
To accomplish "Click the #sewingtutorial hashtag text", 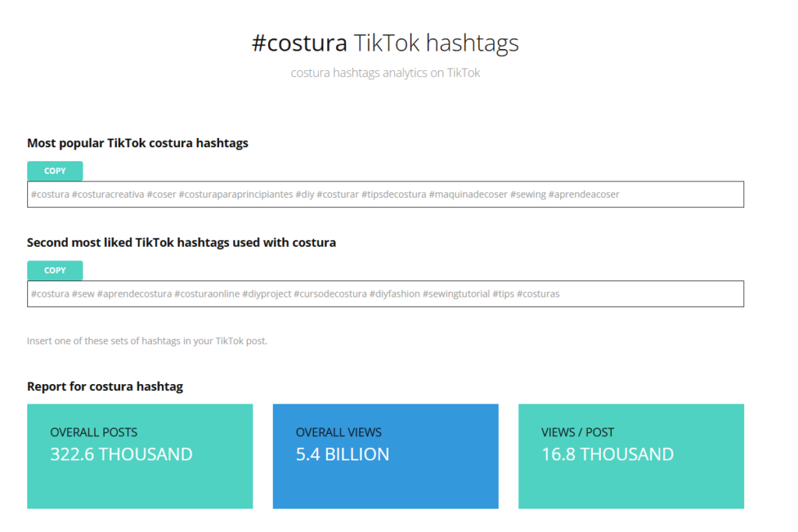I will tap(456, 294).
